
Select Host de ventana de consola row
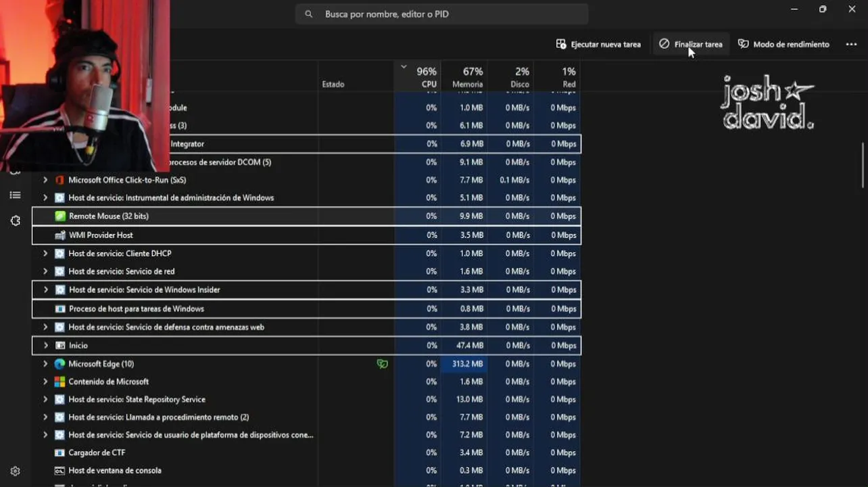click(x=306, y=471)
